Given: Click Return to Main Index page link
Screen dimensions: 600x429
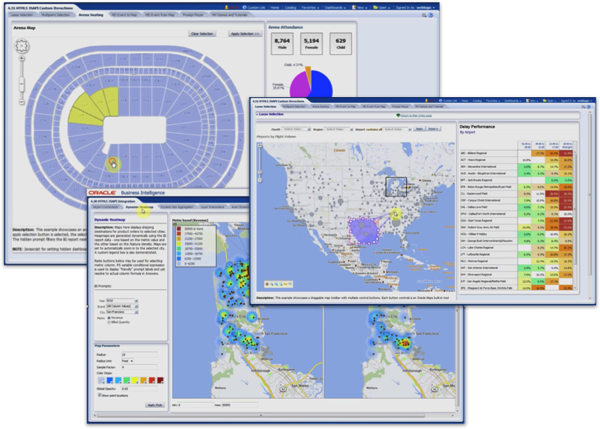Looking at the screenshot, I should 416,116.
